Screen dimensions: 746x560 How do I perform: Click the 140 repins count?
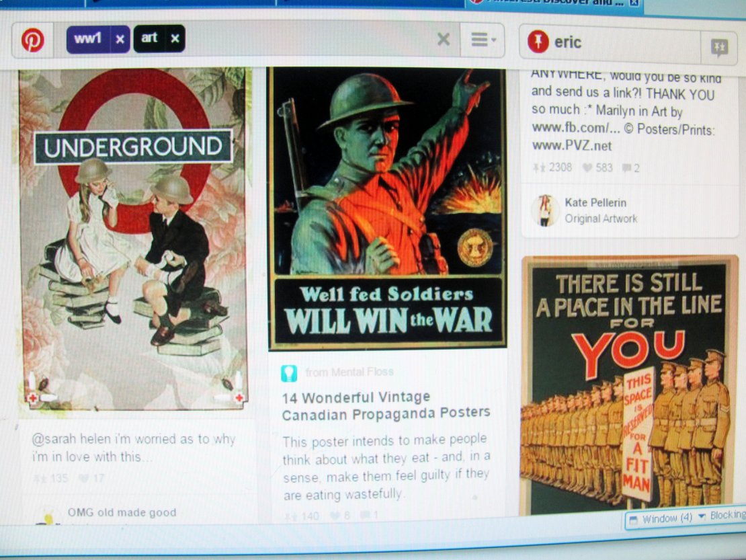(x=302, y=516)
